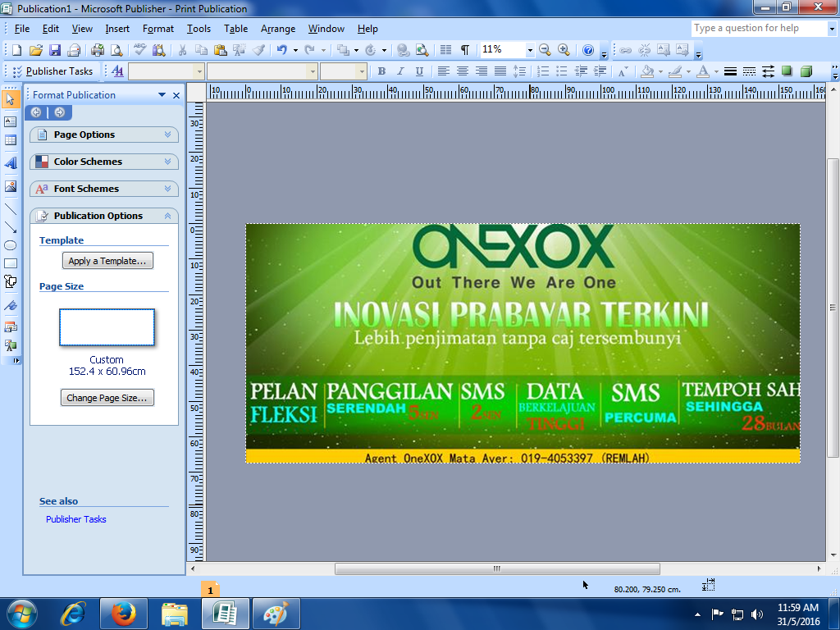Screen dimensions: 840x630
Task: Open the File menu
Action: click(x=22, y=29)
